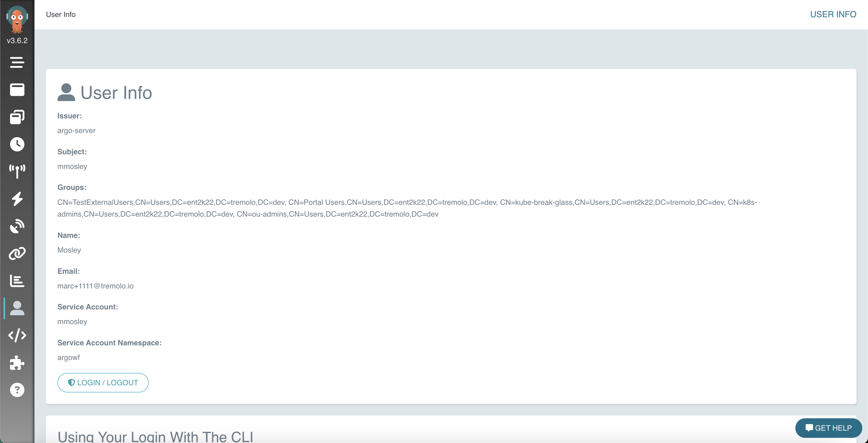Open the API/code editor icon
The image size is (868, 443).
(17, 334)
